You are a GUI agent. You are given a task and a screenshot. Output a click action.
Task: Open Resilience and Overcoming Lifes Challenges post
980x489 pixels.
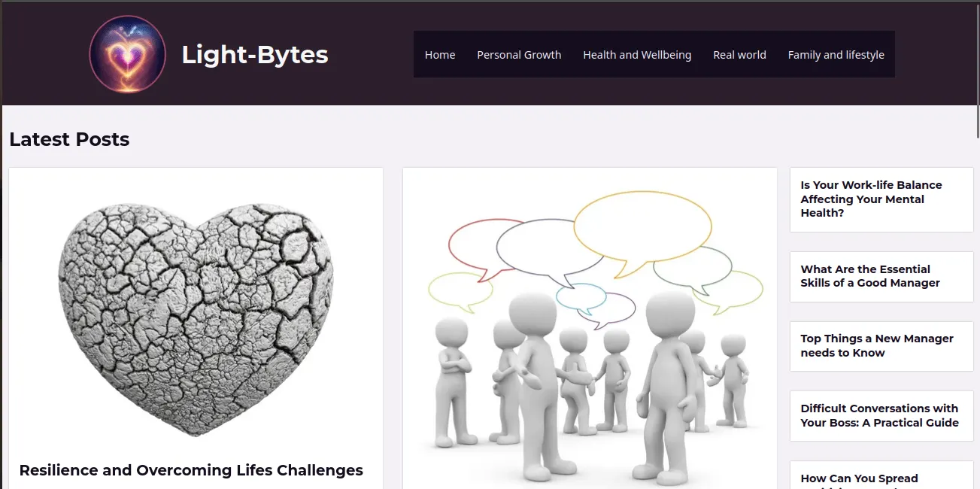[x=191, y=470]
